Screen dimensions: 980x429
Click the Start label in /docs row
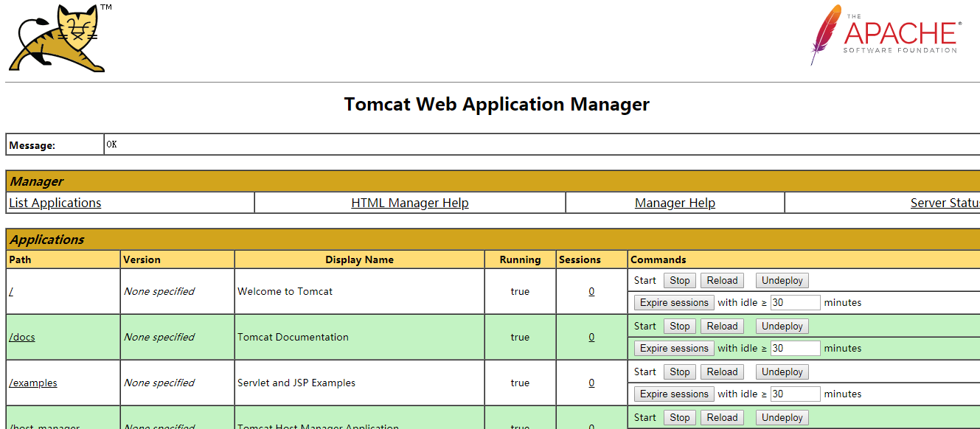point(644,326)
